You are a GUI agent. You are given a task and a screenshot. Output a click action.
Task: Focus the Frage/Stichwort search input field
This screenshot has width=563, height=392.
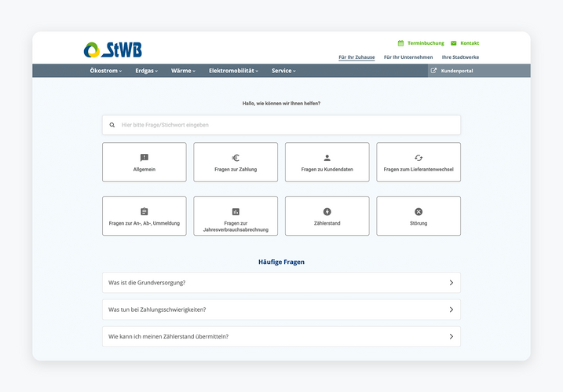pyautogui.click(x=281, y=125)
